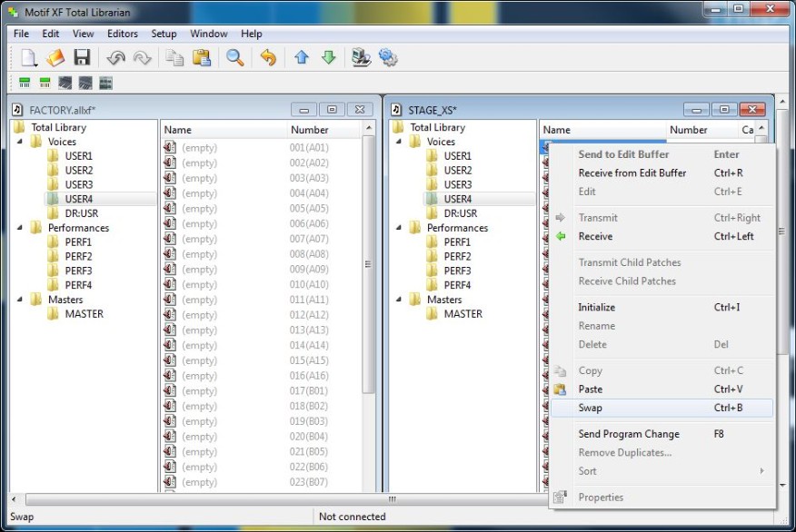Viewport: 796px width, 532px height.
Task: Click the Paste clipboard icon in the toolbar
Action: [202, 58]
